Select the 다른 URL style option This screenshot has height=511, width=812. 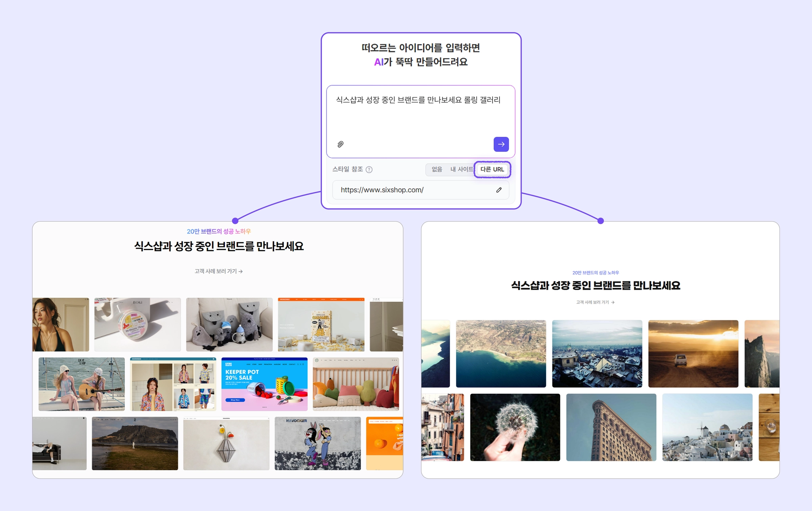tap(492, 169)
